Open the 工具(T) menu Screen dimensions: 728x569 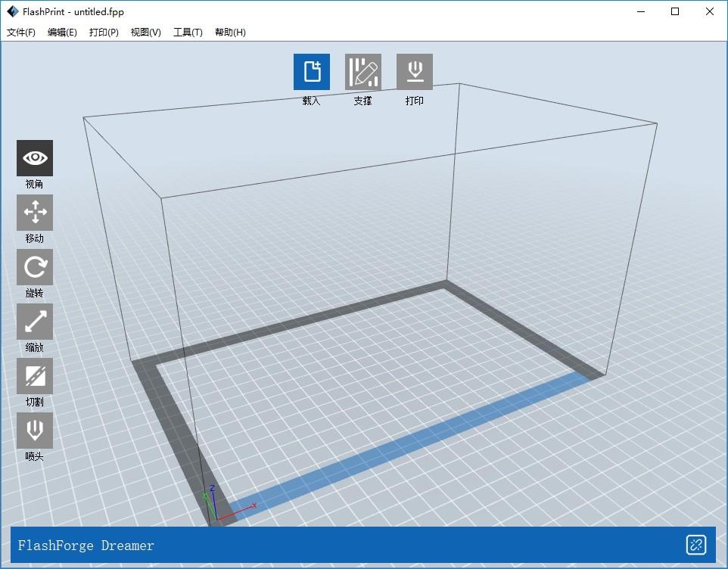tap(188, 32)
